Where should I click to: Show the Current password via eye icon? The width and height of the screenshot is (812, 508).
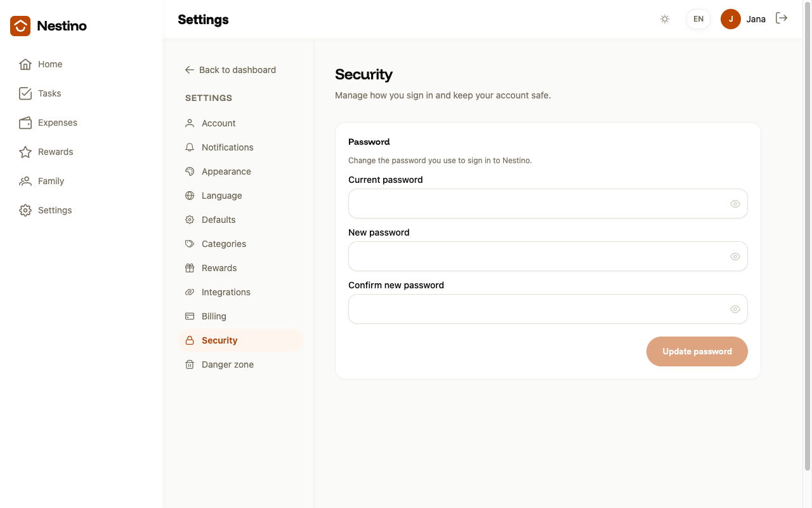point(735,204)
